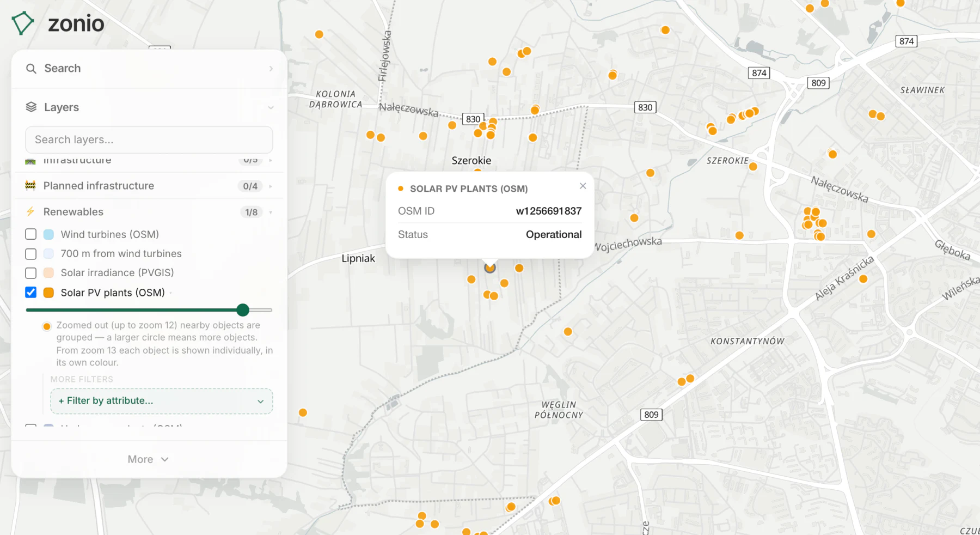Click the KONSTANTYNÓW district label
Image resolution: width=980 pixels, height=535 pixels.
coord(748,341)
